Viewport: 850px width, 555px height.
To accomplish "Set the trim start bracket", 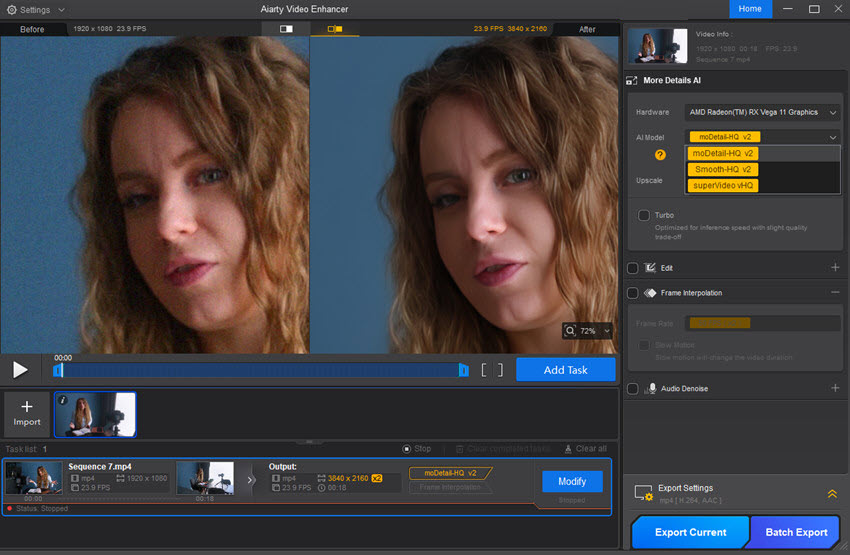I will click(x=484, y=370).
